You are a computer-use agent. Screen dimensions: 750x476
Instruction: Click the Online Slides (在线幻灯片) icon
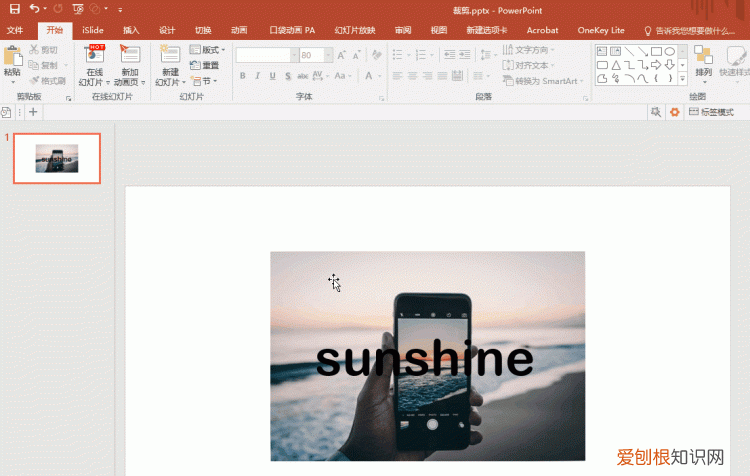click(x=95, y=55)
